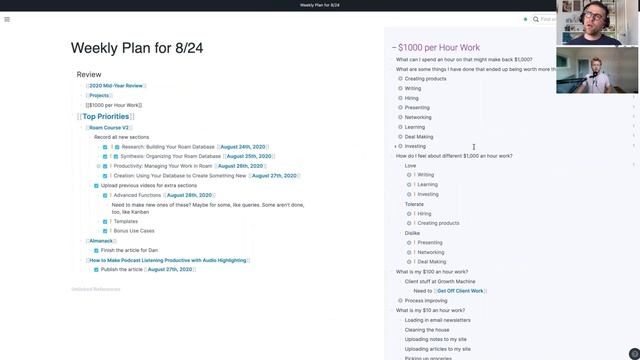The height and width of the screenshot is (360, 640).
Task: Click What is my $100 an hour work text
Action: (432, 272)
